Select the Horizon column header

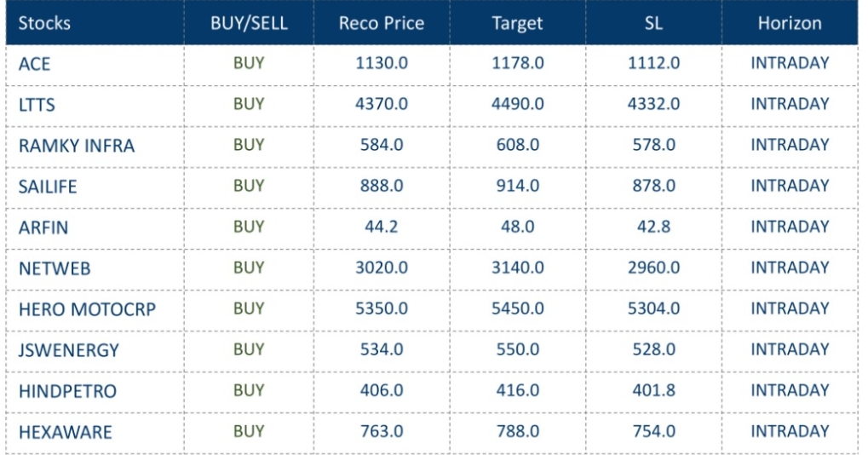click(x=790, y=23)
